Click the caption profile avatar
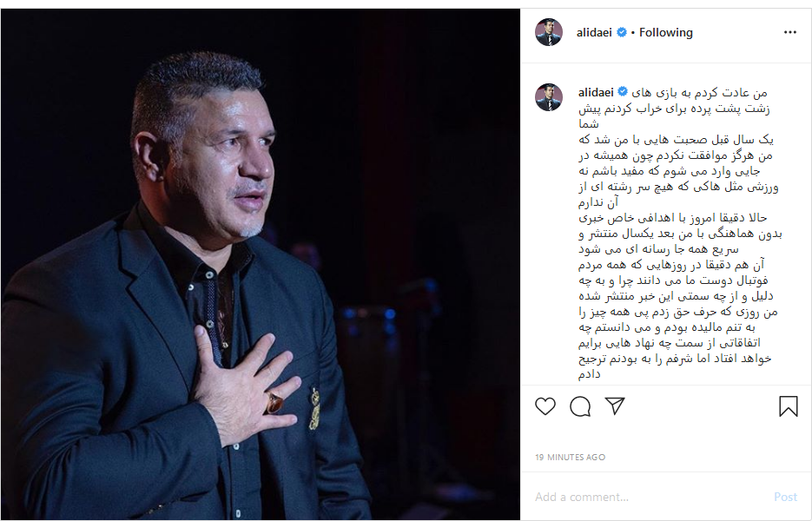The height and width of the screenshot is (521, 812). point(548,97)
